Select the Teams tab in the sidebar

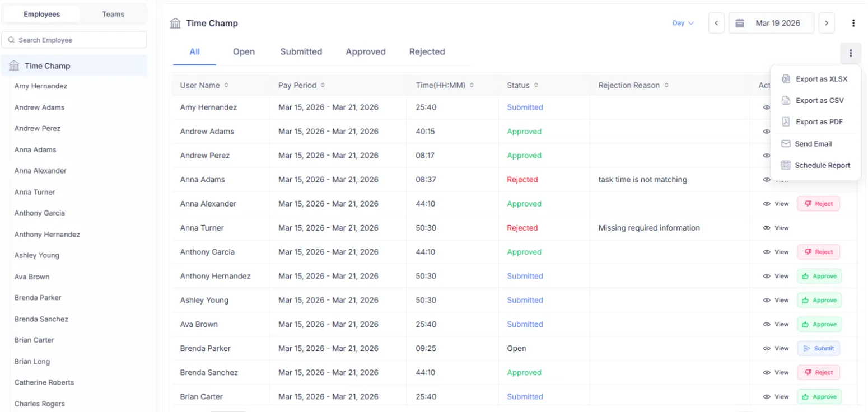113,13
